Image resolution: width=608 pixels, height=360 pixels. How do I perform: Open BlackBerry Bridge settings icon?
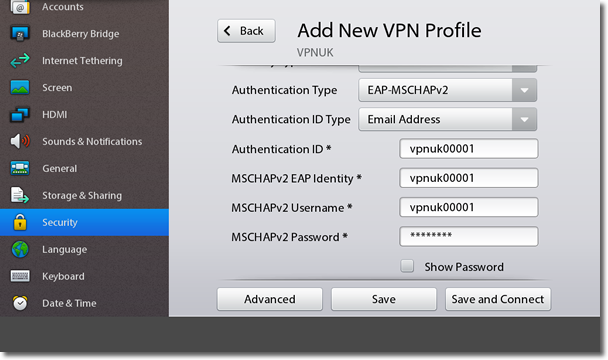pyautogui.click(x=20, y=34)
